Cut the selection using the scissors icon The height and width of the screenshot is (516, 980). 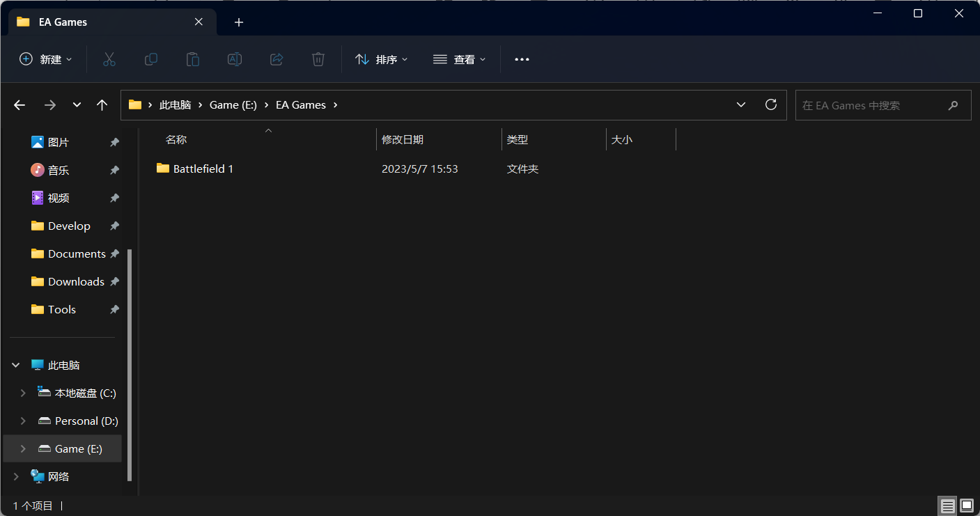tap(109, 59)
